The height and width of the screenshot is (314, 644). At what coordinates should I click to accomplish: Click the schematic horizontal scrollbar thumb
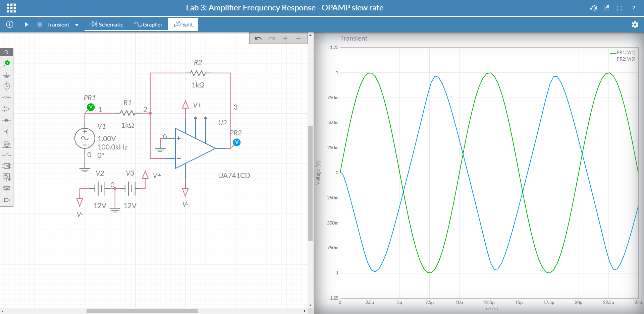(142, 311)
